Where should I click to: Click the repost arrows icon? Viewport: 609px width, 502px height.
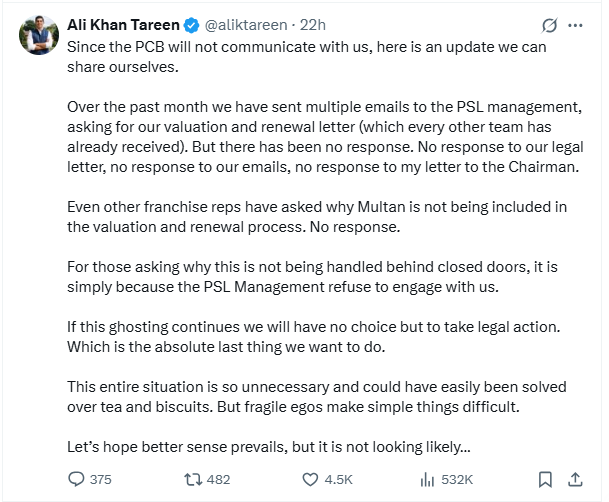pos(192,479)
